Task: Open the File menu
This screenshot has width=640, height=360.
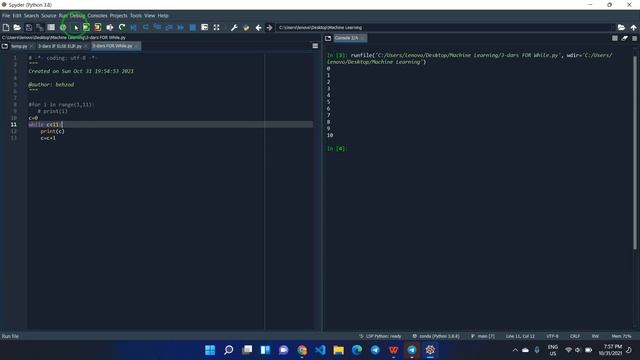Action: pyautogui.click(x=6, y=16)
